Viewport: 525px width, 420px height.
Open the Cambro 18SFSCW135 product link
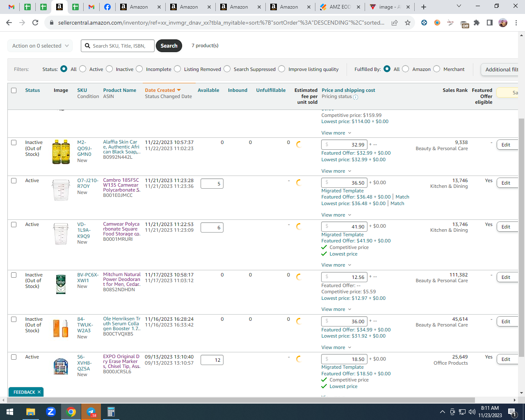122,185
